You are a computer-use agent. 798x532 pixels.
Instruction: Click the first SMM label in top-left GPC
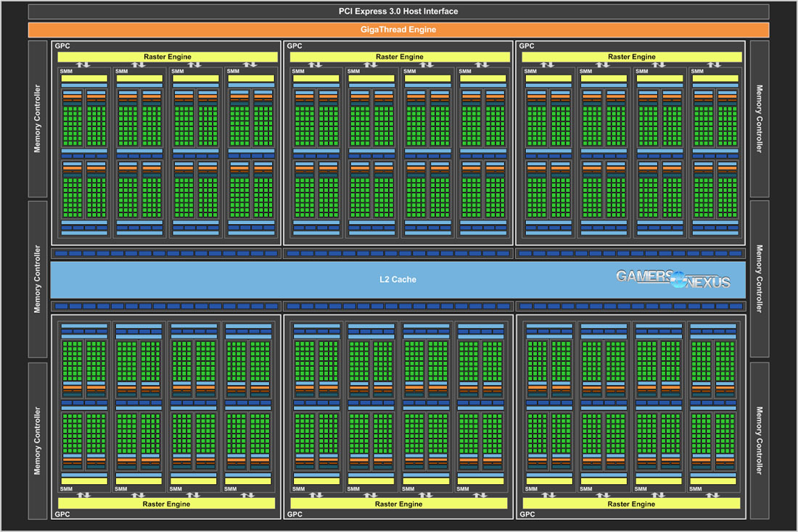point(65,71)
